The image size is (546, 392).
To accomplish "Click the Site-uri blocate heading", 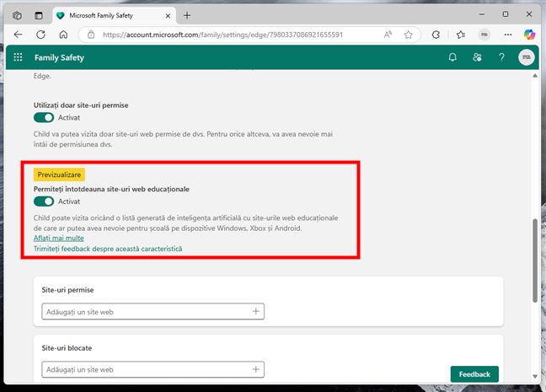I will 67,348.
